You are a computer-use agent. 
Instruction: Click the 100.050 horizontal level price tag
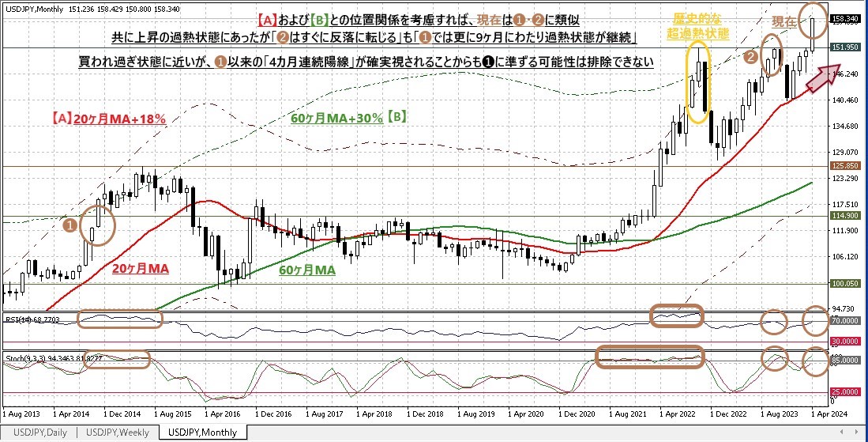(x=845, y=283)
